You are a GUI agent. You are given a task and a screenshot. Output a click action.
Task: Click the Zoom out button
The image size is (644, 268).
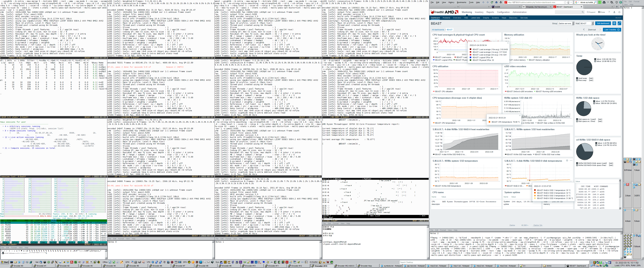tap(592, 30)
